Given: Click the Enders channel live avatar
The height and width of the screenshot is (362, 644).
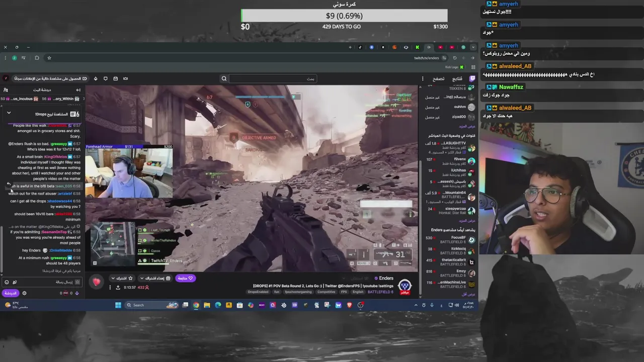Looking at the screenshot, I should (405, 287).
